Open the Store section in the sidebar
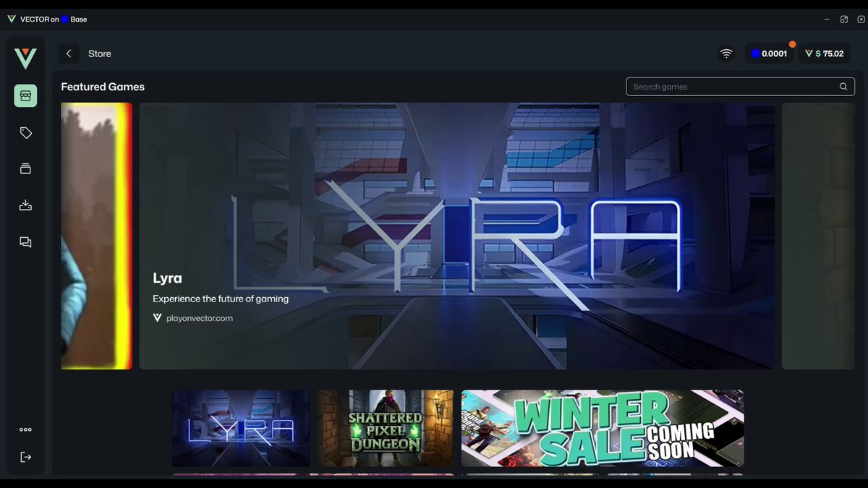The width and height of the screenshot is (868, 488). point(25,95)
